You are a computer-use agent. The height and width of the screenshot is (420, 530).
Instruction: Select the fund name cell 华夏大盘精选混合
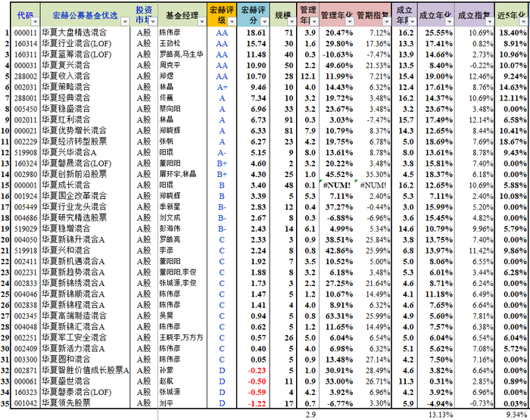(x=85, y=33)
